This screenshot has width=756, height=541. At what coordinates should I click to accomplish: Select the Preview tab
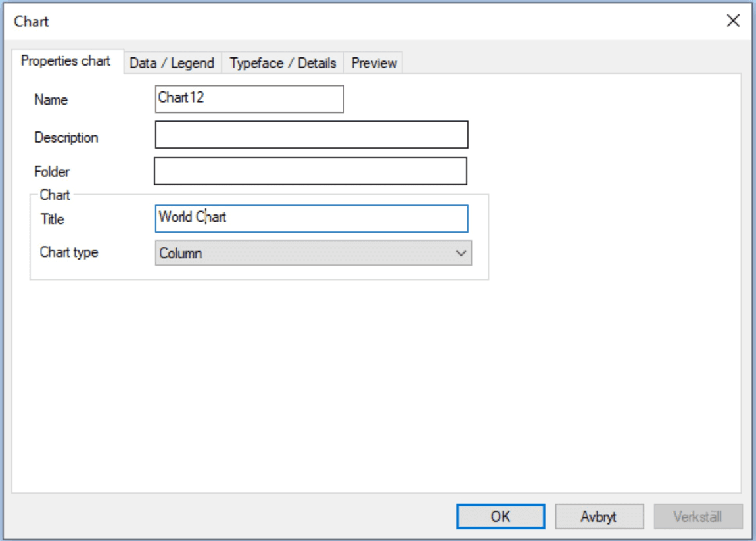pos(373,63)
